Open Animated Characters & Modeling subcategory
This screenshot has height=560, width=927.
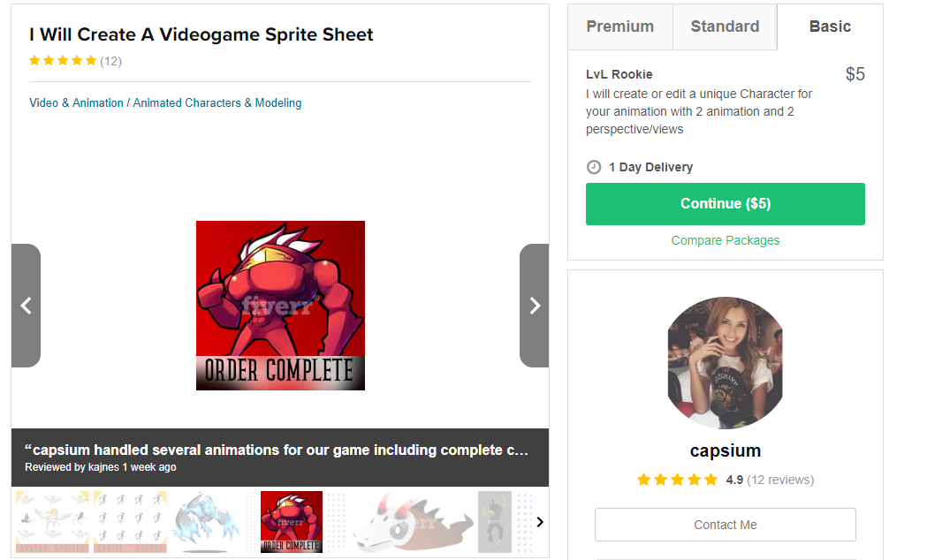point(217,103)
